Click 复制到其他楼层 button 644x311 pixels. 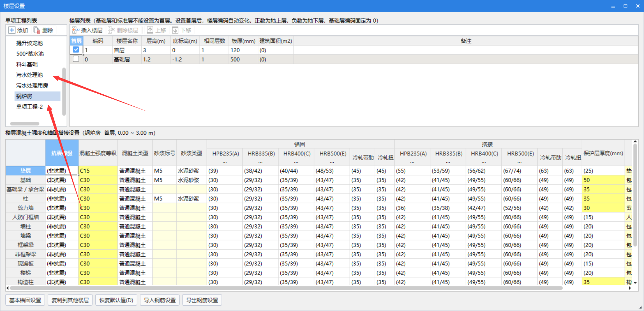pyautogui.click(x=70, y=300)
